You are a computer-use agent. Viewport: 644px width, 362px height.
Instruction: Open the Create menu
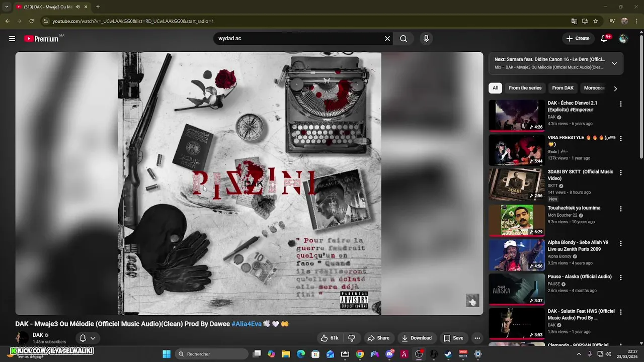pos(578,38)
